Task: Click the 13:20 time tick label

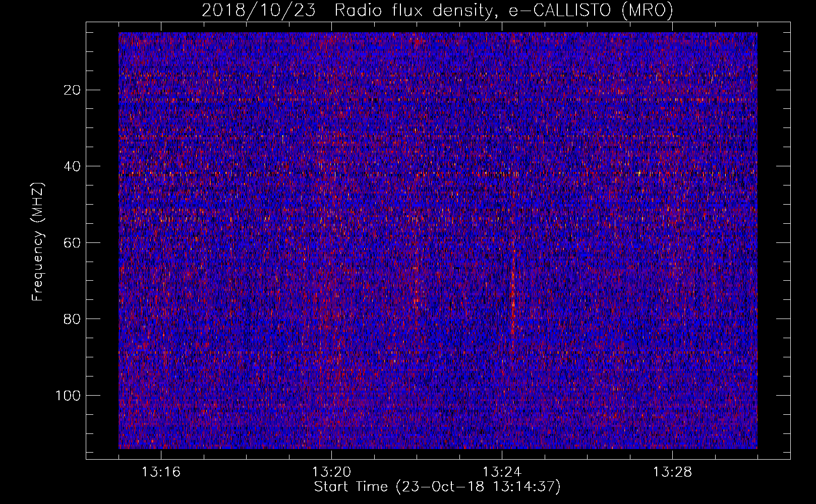Action: click(331, 472)
